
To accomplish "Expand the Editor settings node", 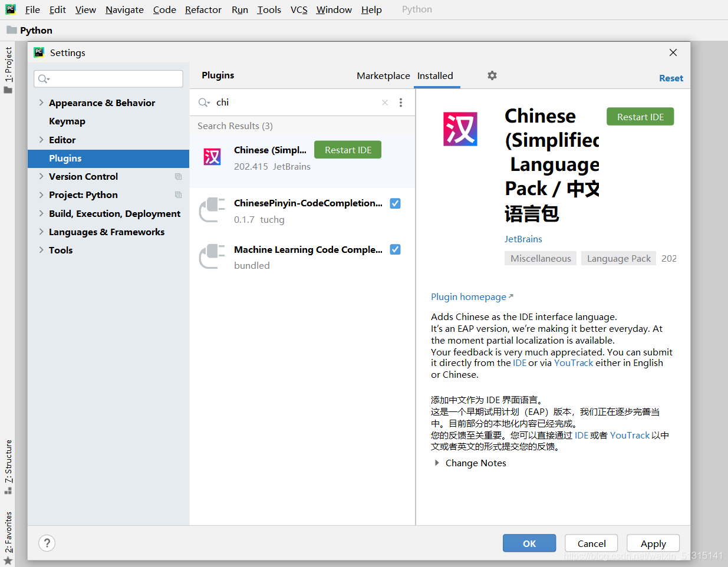I will [x=41, y=140].
